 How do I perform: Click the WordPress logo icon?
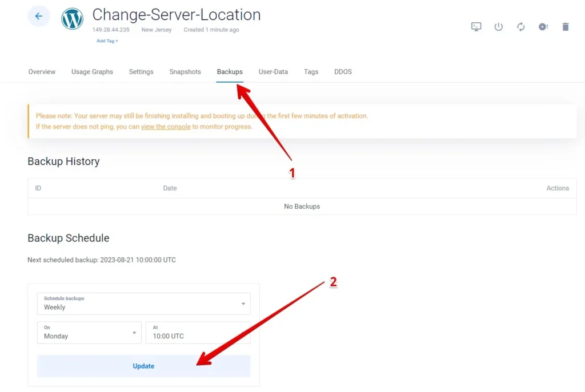pyautogui.click(x=72, y=19)
